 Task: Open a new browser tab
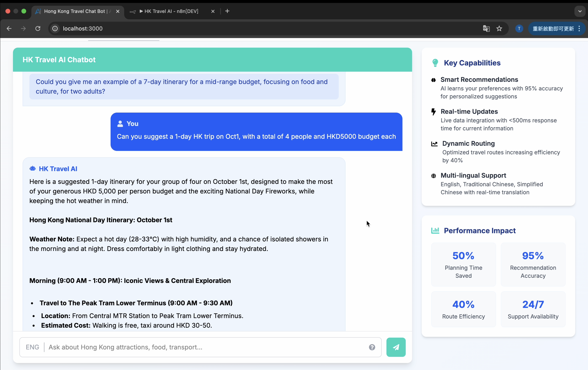pos(227,11)
